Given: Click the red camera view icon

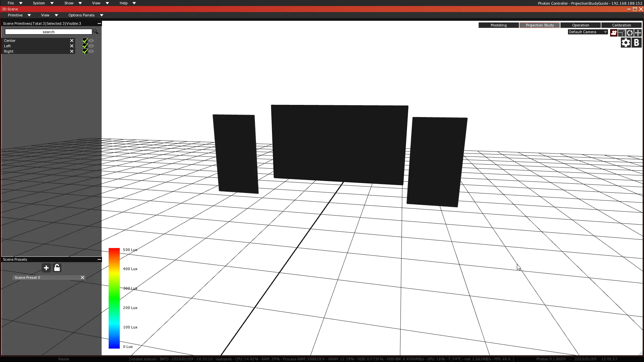Looking at the screenshot, I should coord(613,33).
